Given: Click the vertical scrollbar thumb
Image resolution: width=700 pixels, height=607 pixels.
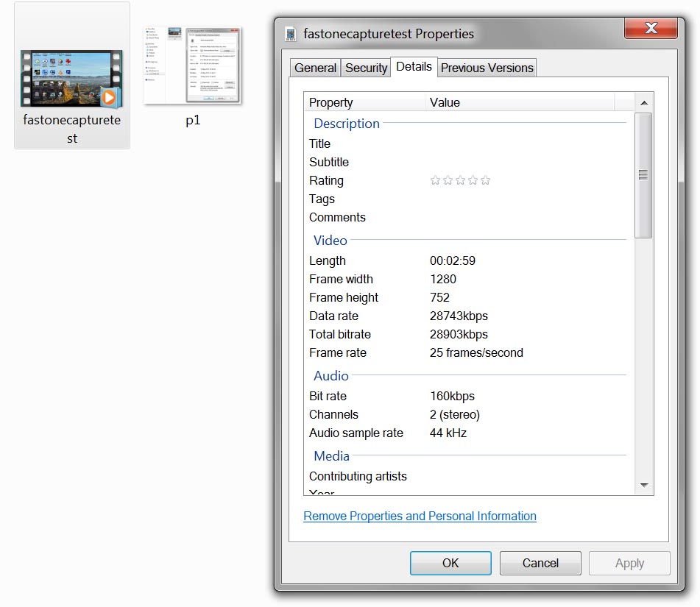Looking at the screenshot, I should 643,175.
